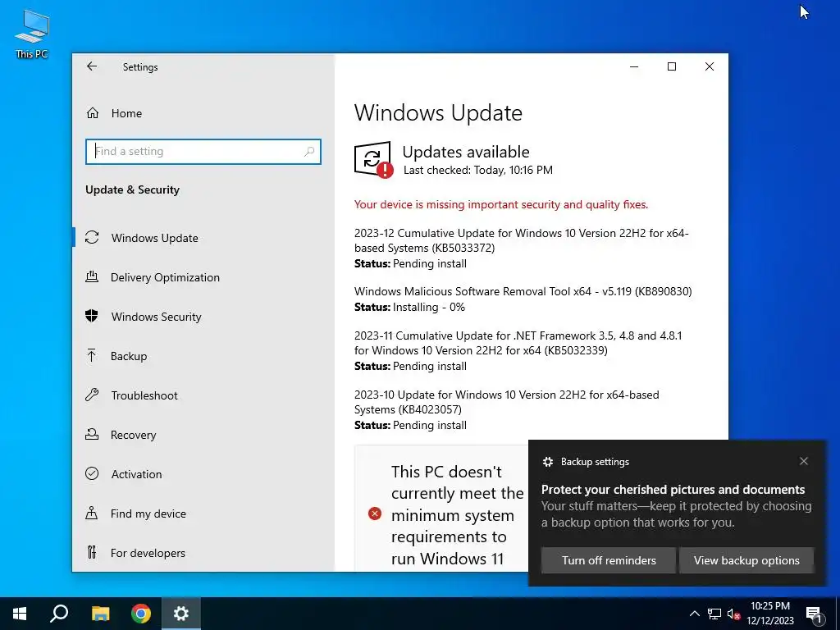Show hidden tray icons chevron
The image size is (840, 630).
pos(694,614)
